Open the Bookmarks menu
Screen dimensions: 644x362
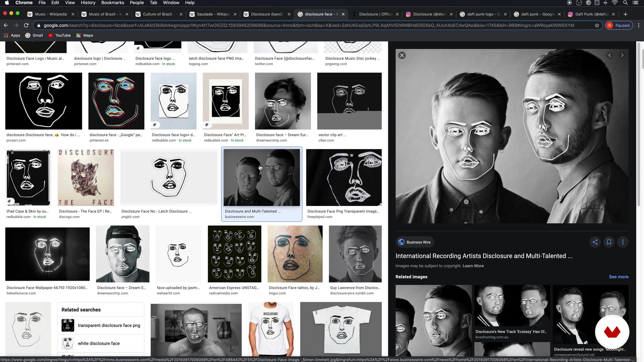pos(113,3)
